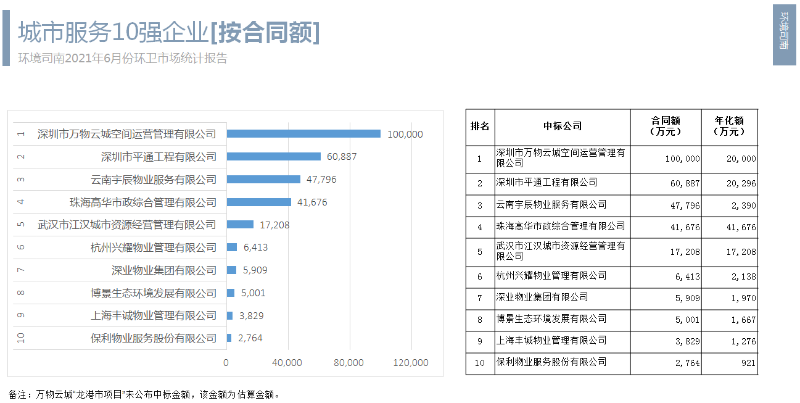Screen dimensions: 800x403
Task: Click the 环境司南 badge in top-right corner
Action: (x=784, y=35)
